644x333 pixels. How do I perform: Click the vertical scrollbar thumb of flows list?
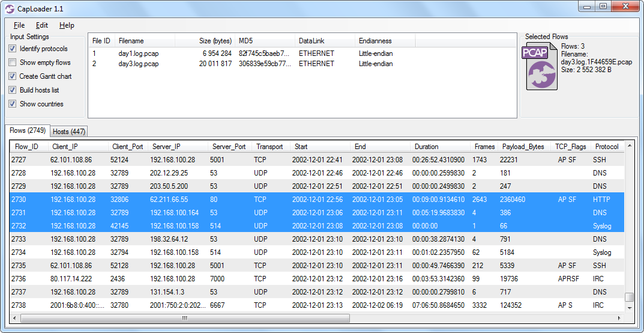click(629, 297)
